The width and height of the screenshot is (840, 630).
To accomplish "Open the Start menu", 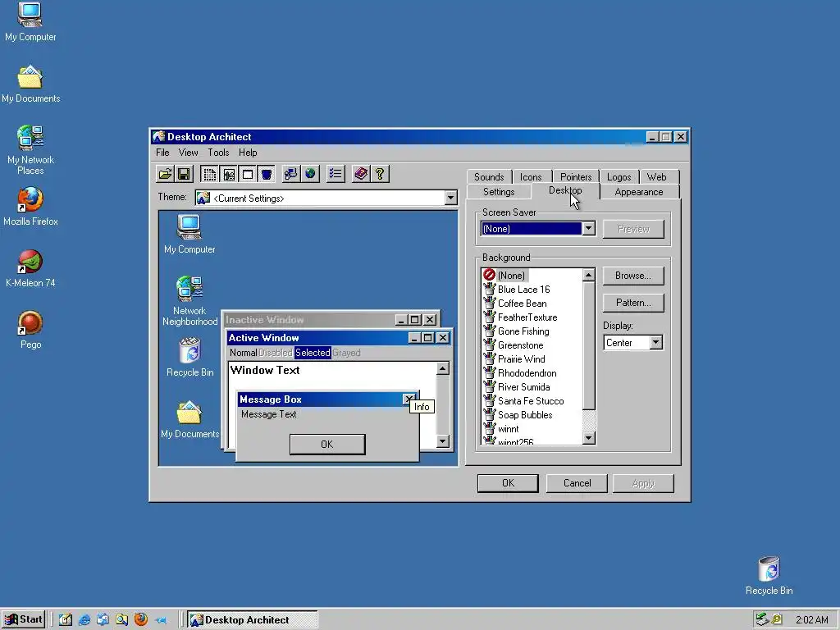I will 24,620.
